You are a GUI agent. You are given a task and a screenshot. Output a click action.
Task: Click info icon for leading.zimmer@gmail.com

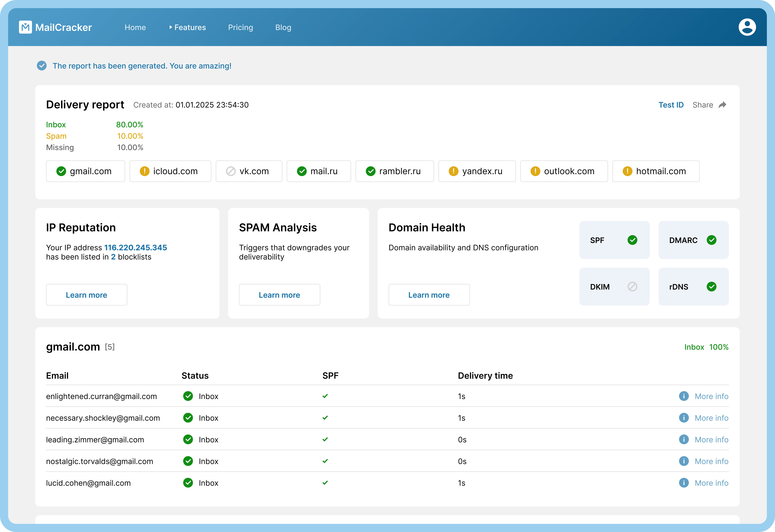point(684,439)
